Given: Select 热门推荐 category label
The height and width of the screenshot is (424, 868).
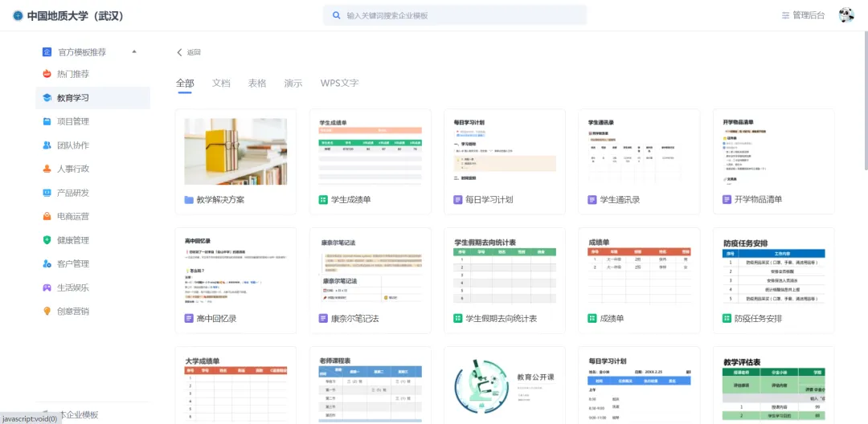Looking at the screenshot, I should (73, 74).
